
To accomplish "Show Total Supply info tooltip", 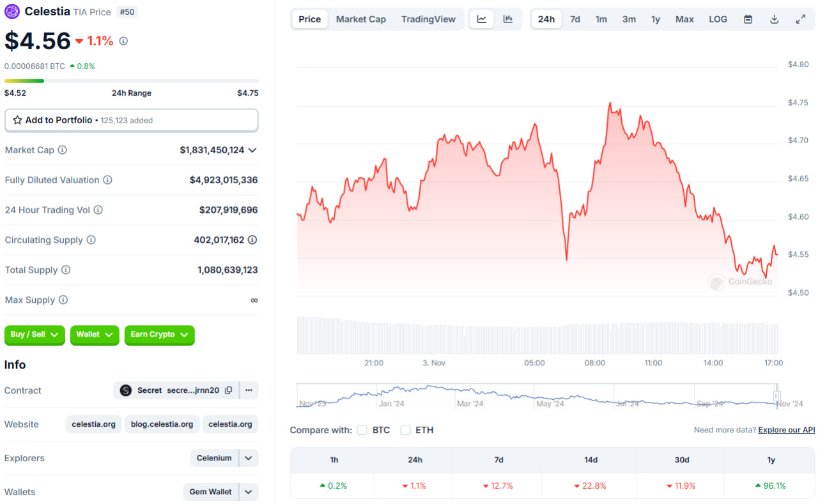I will [x=65, y=270].
